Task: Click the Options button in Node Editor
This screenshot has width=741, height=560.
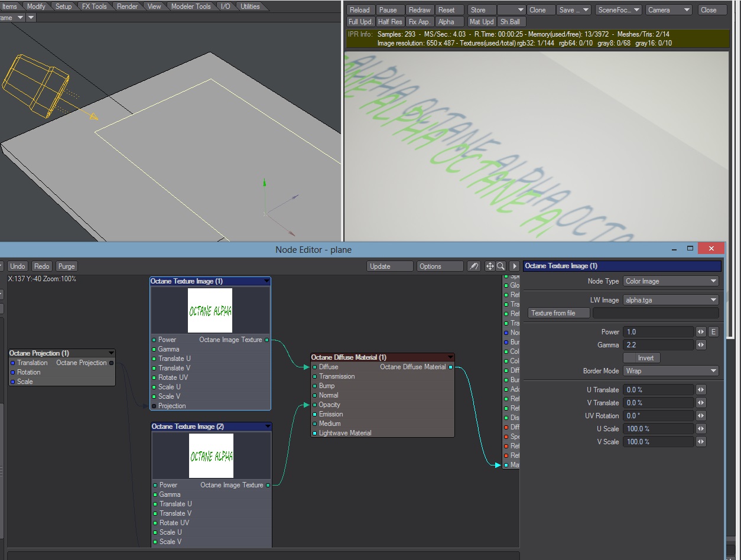Action: [x=440, y=266]
